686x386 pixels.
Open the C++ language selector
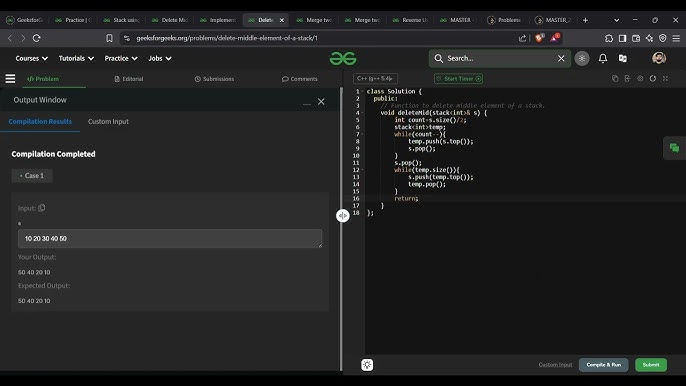coord(375,79)
